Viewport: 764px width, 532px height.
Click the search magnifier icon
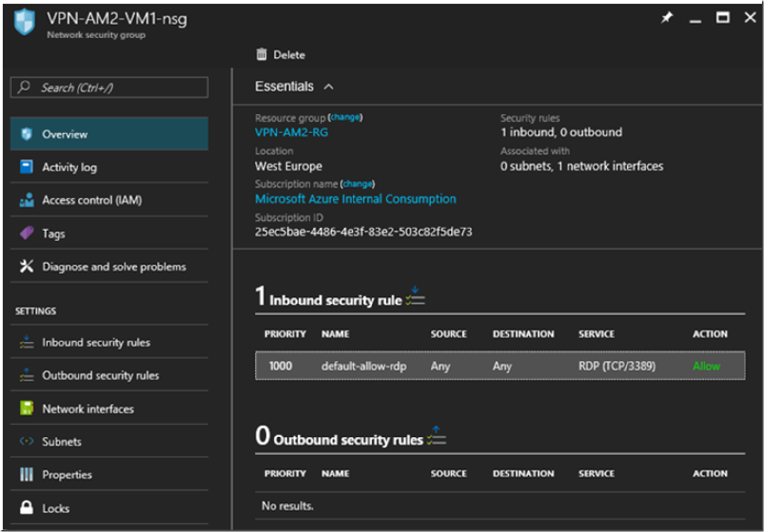(24, 87)
